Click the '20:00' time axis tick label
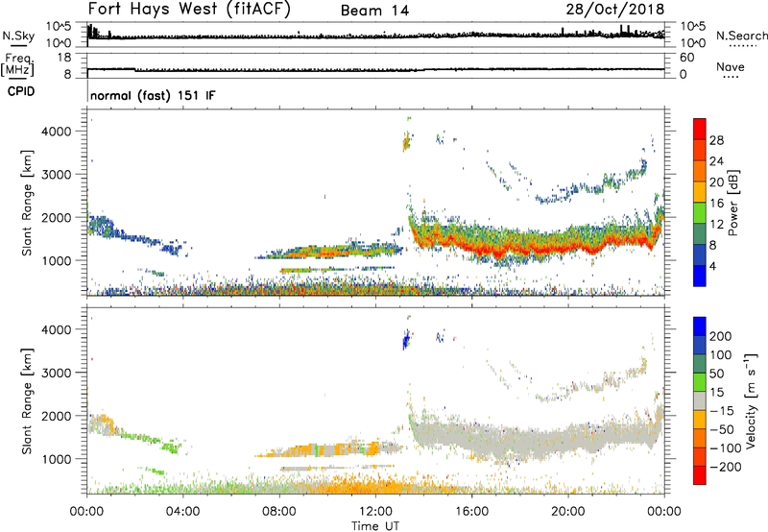The image size is (768, 532). coord(568,512)
